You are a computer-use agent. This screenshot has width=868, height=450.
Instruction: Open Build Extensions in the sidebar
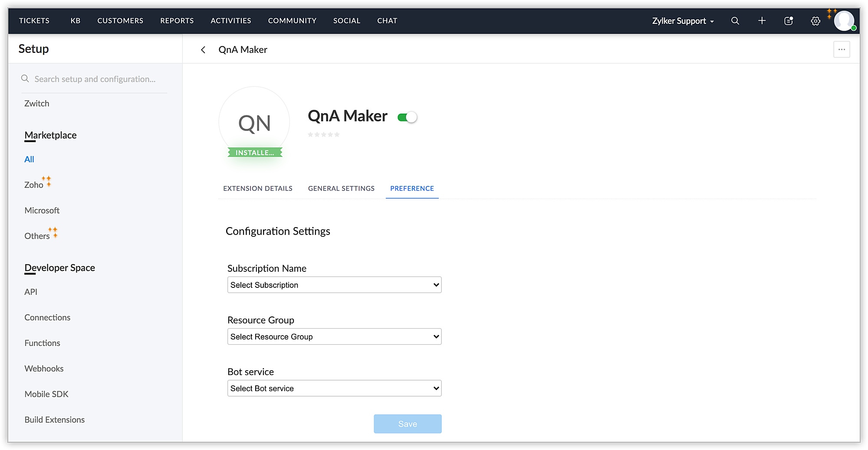(x=55, y=420)
